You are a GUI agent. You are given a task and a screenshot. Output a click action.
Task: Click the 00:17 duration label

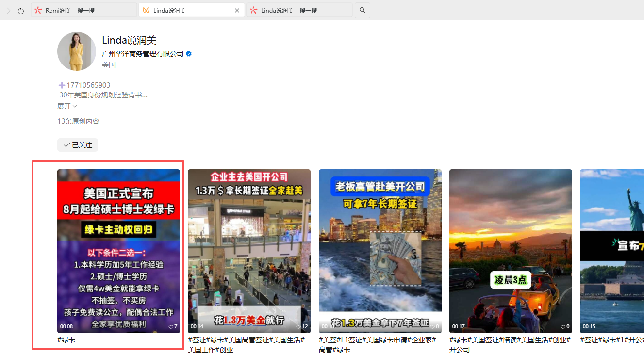[x=459, y=327]
